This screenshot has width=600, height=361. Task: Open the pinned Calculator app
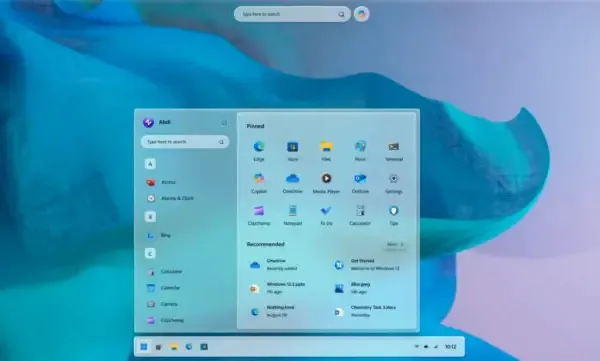pos(360,215)
